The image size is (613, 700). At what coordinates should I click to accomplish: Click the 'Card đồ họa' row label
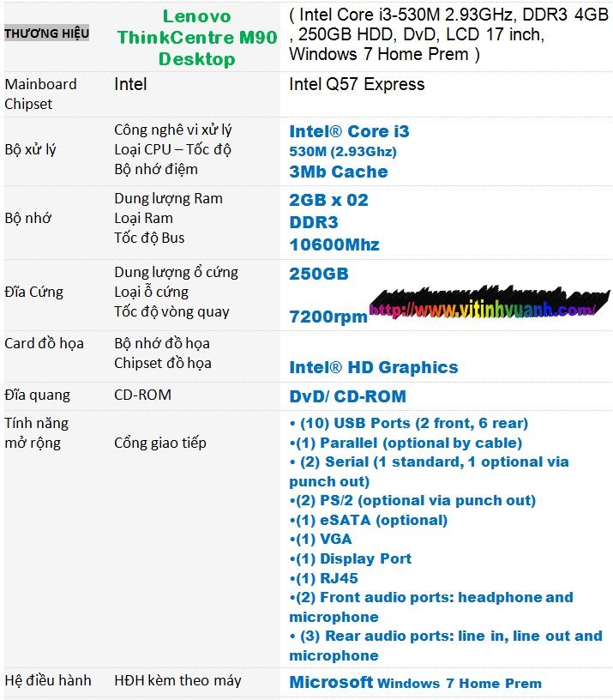pyautogui.click(x=45, y=343)
